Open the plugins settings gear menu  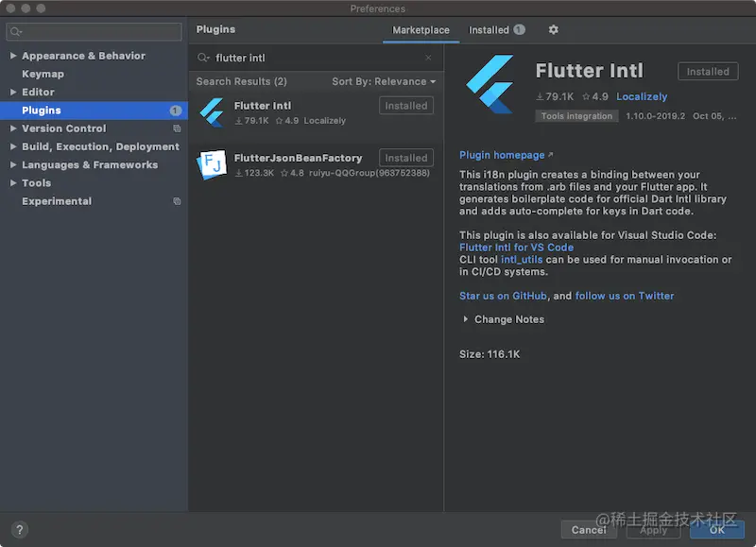click(x=553, y=30)
